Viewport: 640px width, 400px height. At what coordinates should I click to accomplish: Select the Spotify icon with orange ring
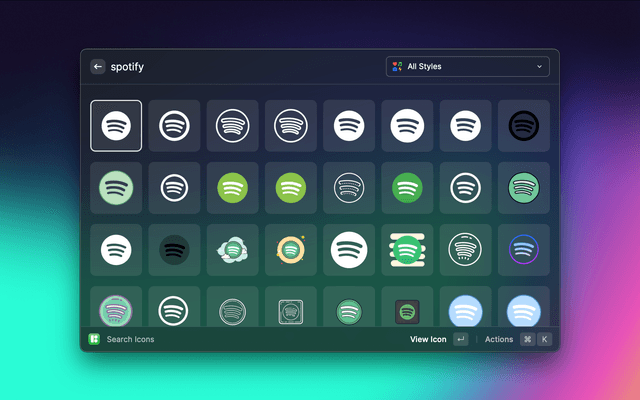pos(291,249)
